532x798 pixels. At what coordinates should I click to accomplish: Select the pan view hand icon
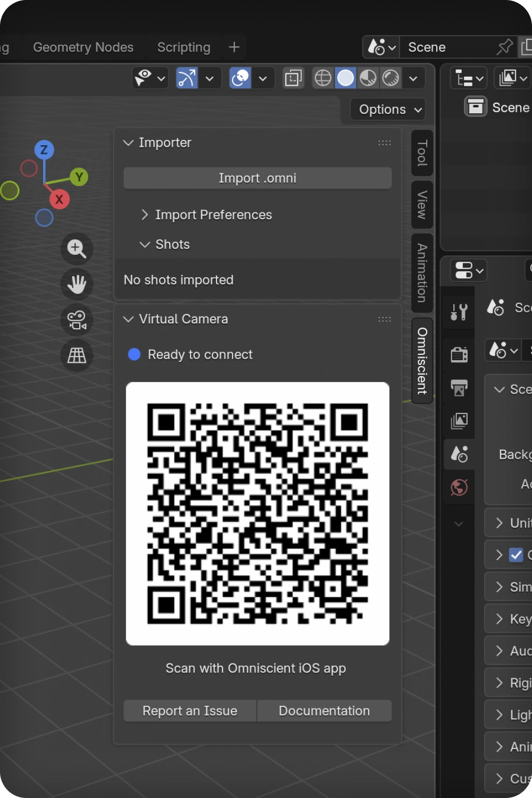coord(77,284)
